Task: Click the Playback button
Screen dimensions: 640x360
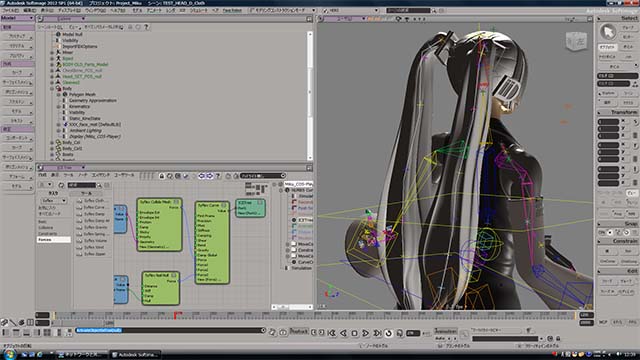Action: 298,331
